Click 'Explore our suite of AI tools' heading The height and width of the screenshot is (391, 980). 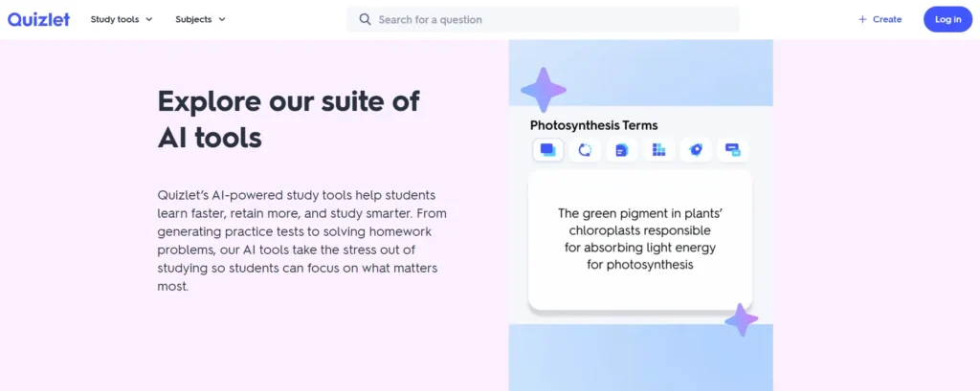(x=289, y=119)
